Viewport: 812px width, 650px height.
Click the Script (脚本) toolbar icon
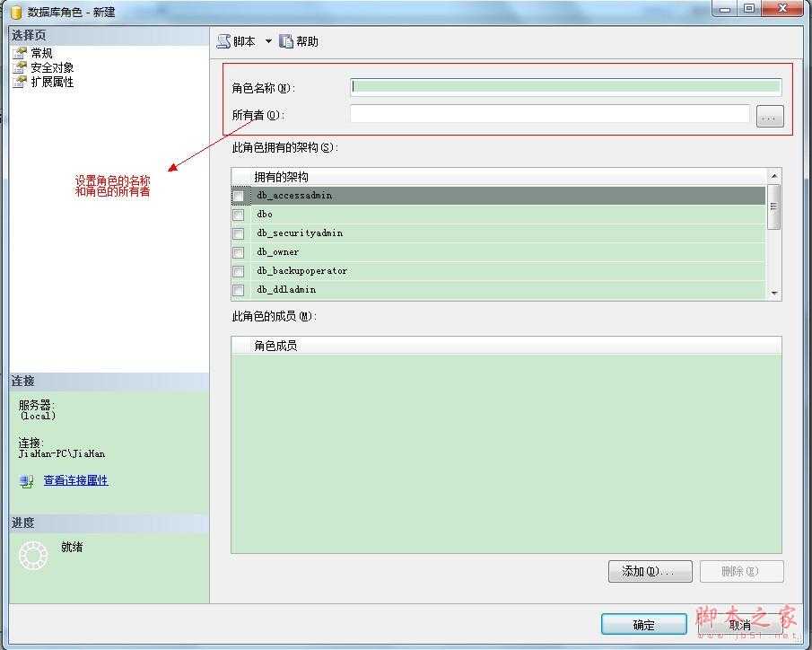tap(223, 41)
